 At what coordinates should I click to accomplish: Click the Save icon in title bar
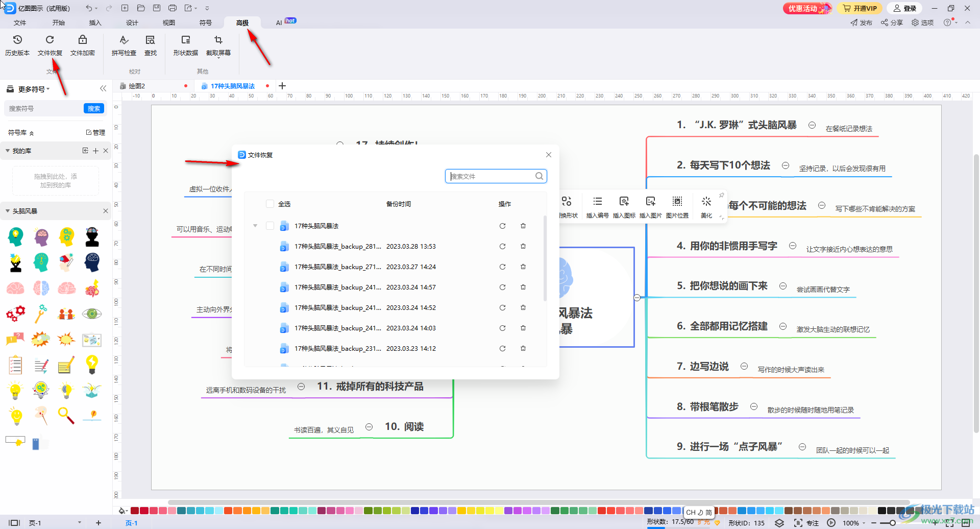157,8
